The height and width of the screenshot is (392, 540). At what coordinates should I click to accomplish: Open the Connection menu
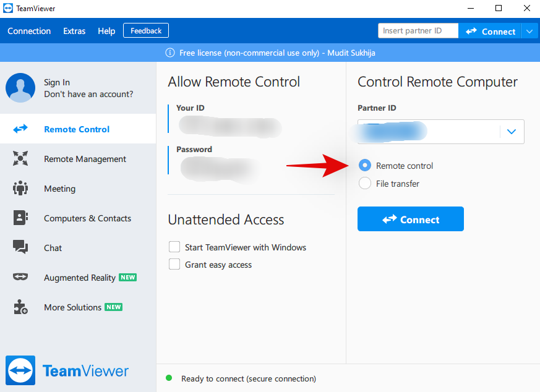29,31
